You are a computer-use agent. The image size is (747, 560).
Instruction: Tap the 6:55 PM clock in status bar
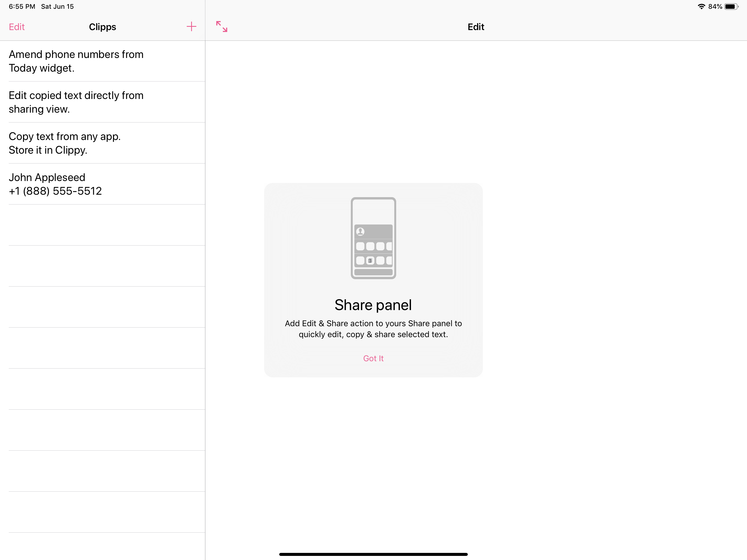click(x=22, y=6)
